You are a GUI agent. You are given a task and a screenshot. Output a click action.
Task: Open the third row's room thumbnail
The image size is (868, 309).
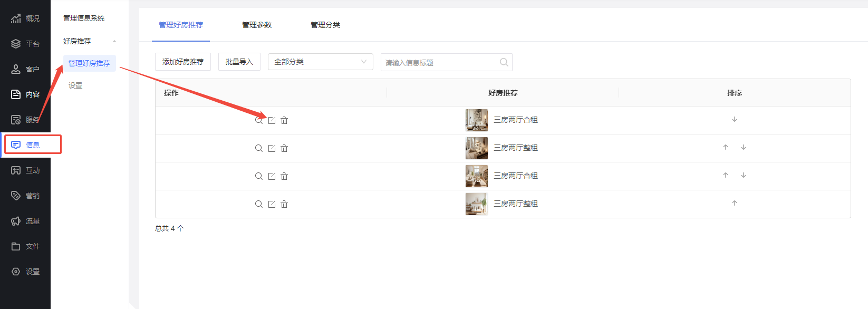[477, 176]
